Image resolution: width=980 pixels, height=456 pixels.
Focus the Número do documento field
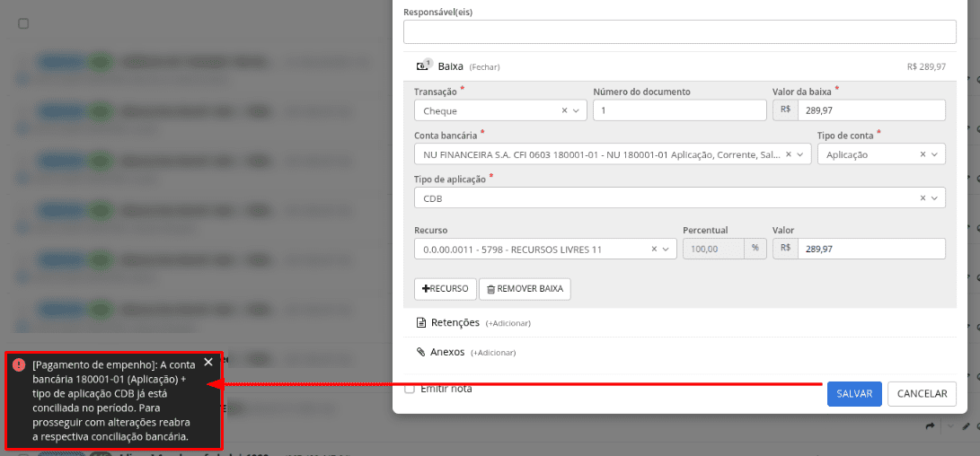pyautogui.click(x=680, y=110)
